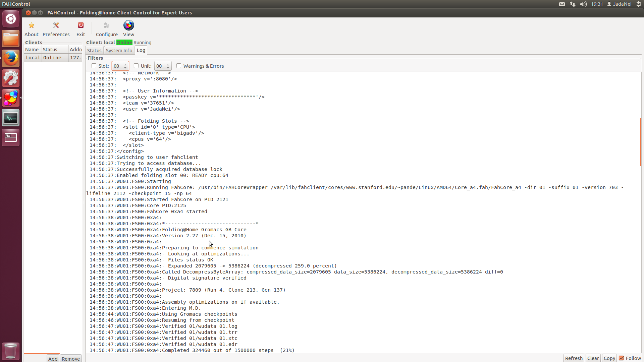Click log line 'Folding@Home Gromacs GB Core'

pyautogui.click(x=204, y=230)
